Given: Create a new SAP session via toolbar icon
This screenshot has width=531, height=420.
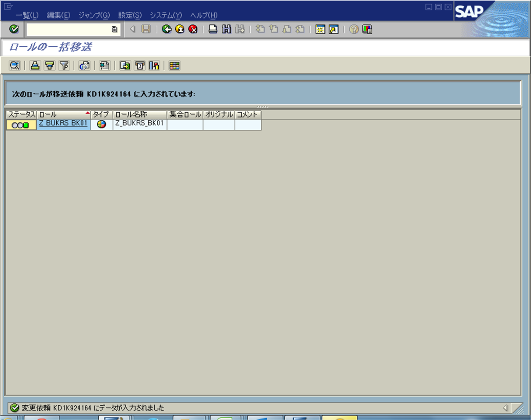Looking at the screenshot, I should tap(320, 29).
